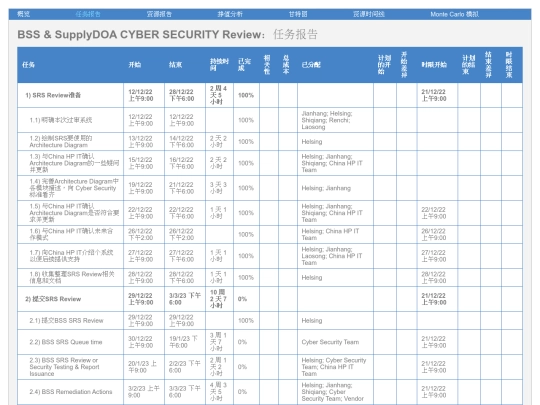Open the 挣值分析 tab

[x=230, y=14]
